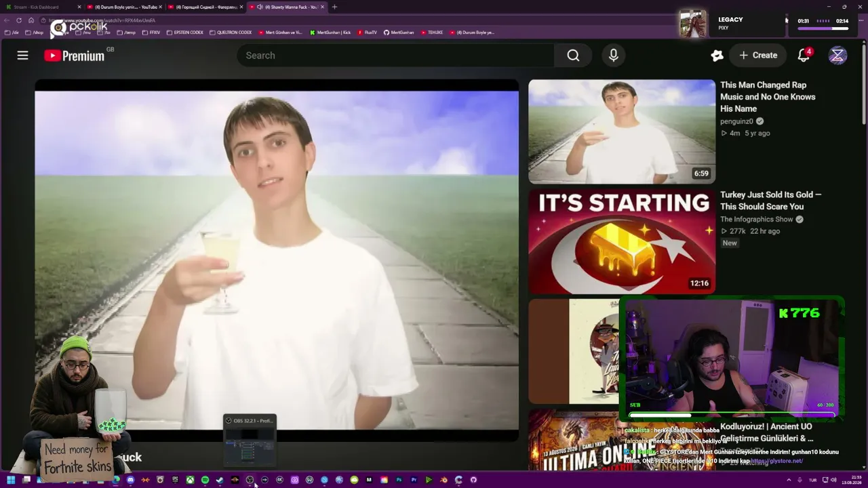Switch to Stream - Kick Dashboard tab
This screenshot has width=868, height=488.
click(x=42, y=7)
